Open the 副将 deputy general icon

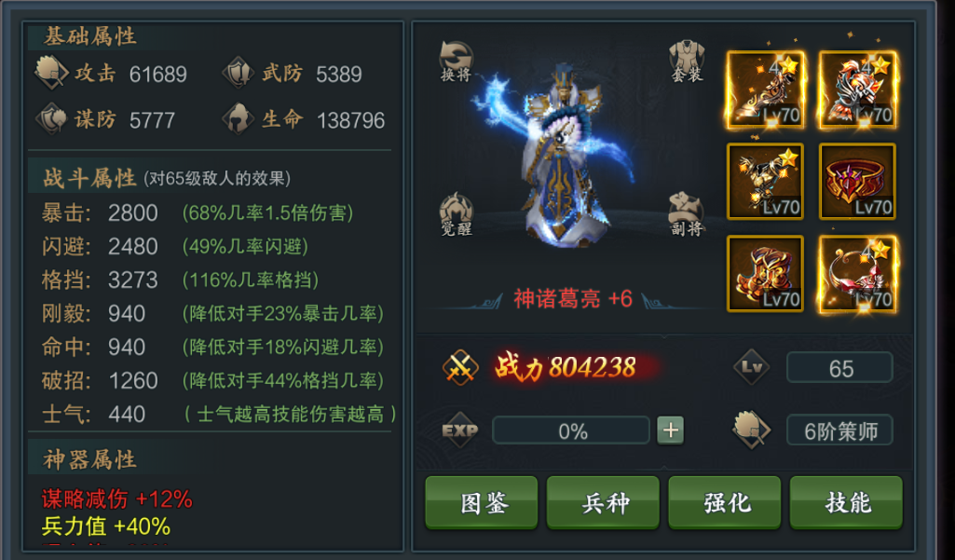pyautogui.click(x=687, y=214)
